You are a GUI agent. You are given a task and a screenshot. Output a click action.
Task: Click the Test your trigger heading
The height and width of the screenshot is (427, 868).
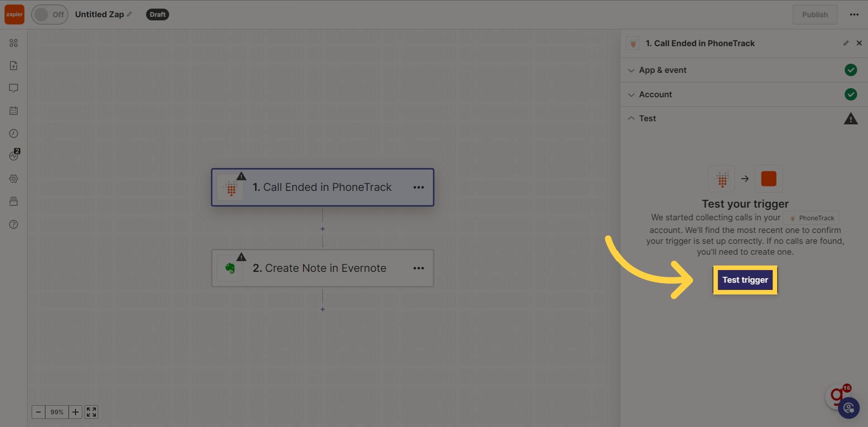(745, 204)
